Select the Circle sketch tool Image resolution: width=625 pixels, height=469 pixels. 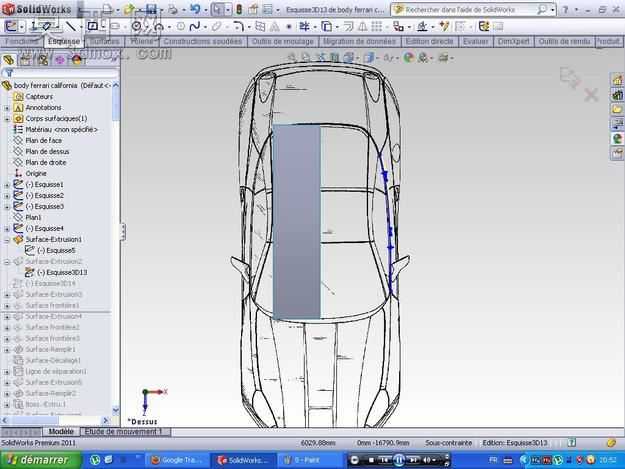coord(136,27)
